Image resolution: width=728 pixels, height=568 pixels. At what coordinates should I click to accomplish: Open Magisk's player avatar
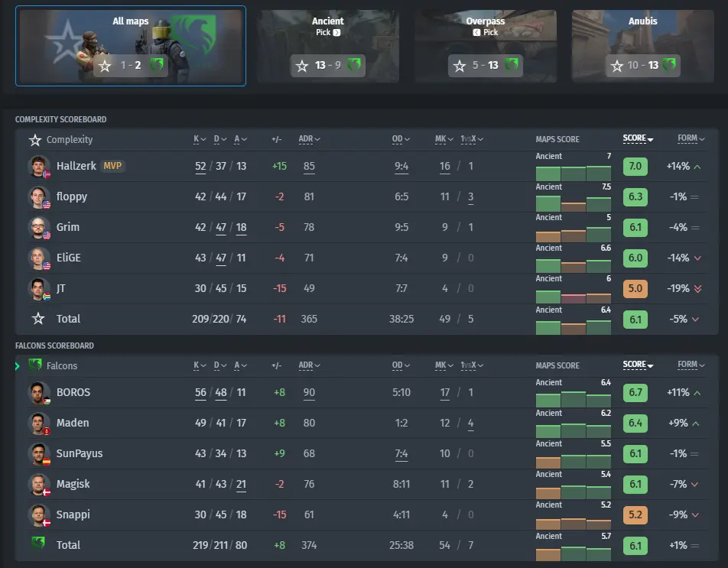pos(38,485)
